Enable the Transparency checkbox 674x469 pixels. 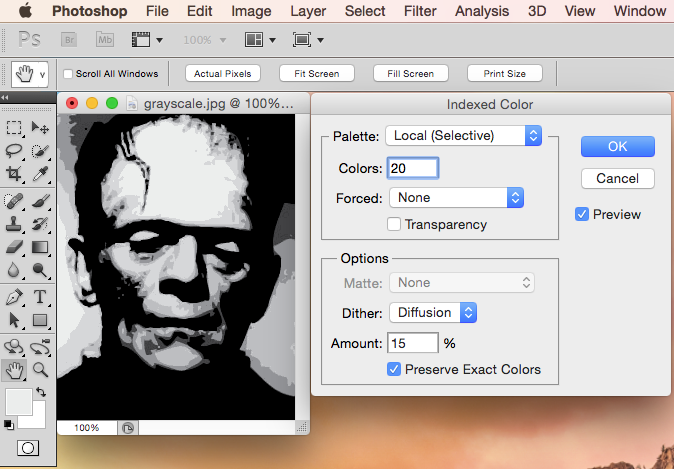point(394,225)
